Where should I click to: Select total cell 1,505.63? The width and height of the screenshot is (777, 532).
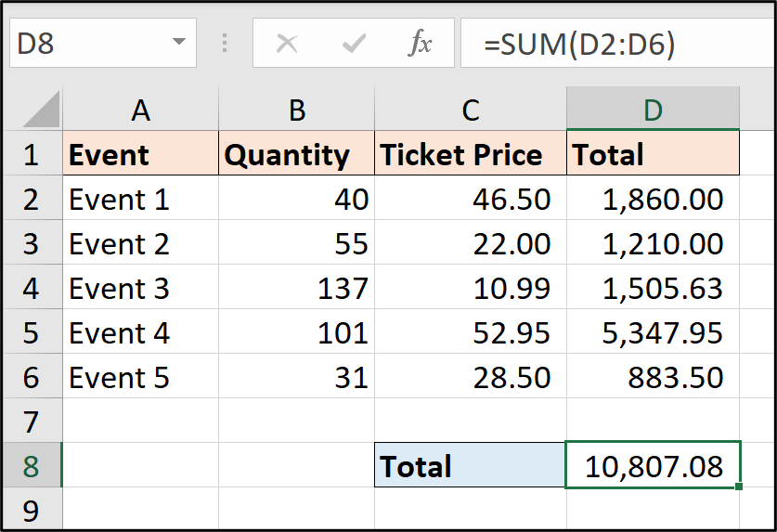tap(653, 287)
